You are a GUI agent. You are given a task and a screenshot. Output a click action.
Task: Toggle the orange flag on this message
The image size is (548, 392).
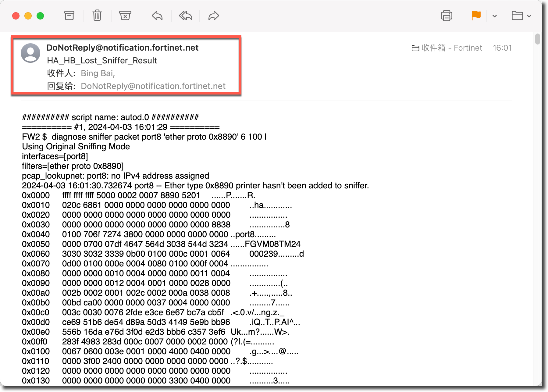tap(476, 16)
